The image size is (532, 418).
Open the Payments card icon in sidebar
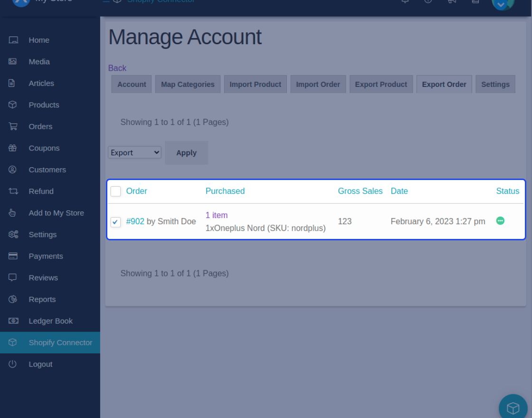tap(12, 256)
